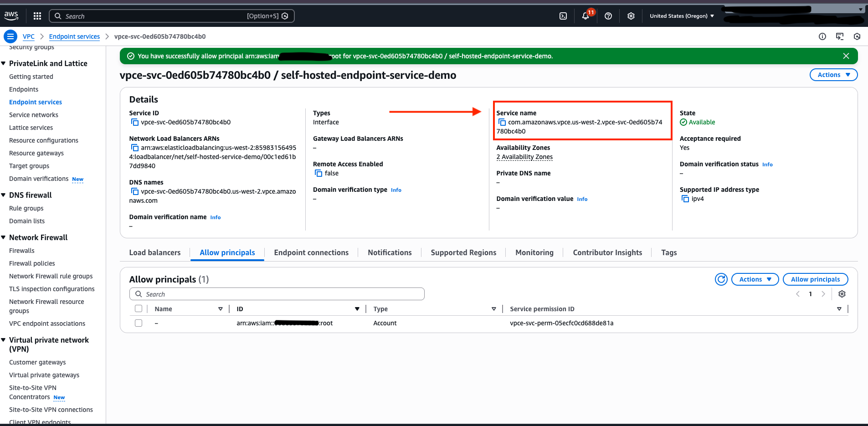The width and height of the screenshot is (868, 426).
Task: Open the AWS services grid menu
Action: coord(37,15)
